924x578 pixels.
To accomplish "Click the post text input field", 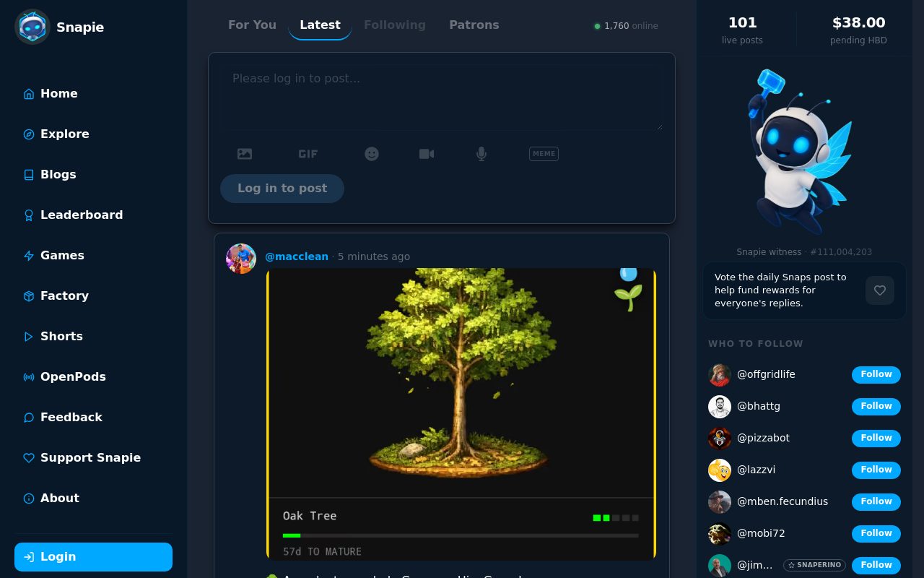I will (x=442, y=98).
